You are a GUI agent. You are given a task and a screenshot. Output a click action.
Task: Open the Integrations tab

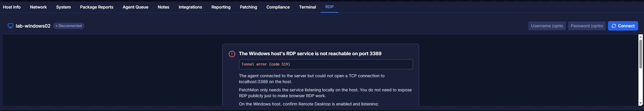(x=190, y=7)
